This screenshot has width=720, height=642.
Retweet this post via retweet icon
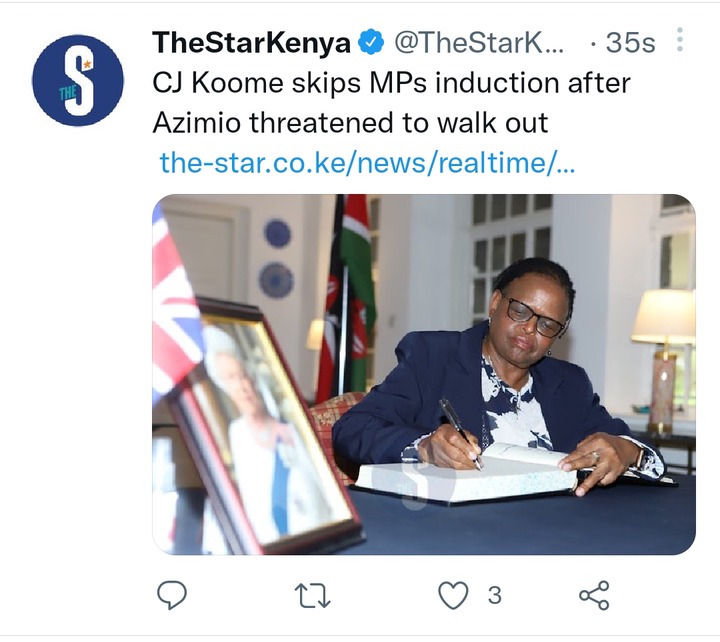point(312,595)
